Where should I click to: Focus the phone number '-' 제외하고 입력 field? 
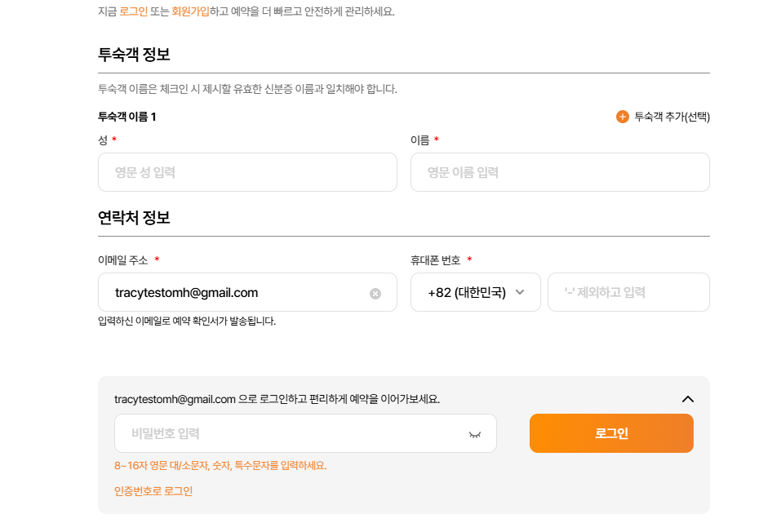pyautogui.click(x=628, y=292)
